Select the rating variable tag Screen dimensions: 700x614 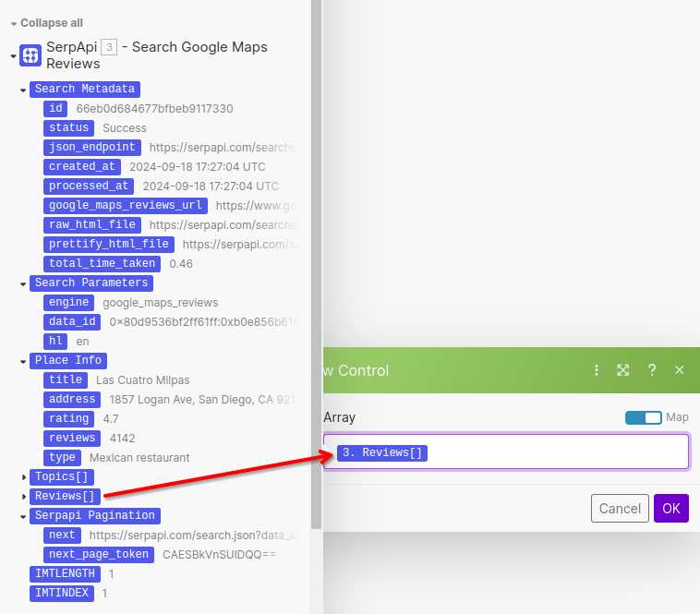[x=68, y=419]
